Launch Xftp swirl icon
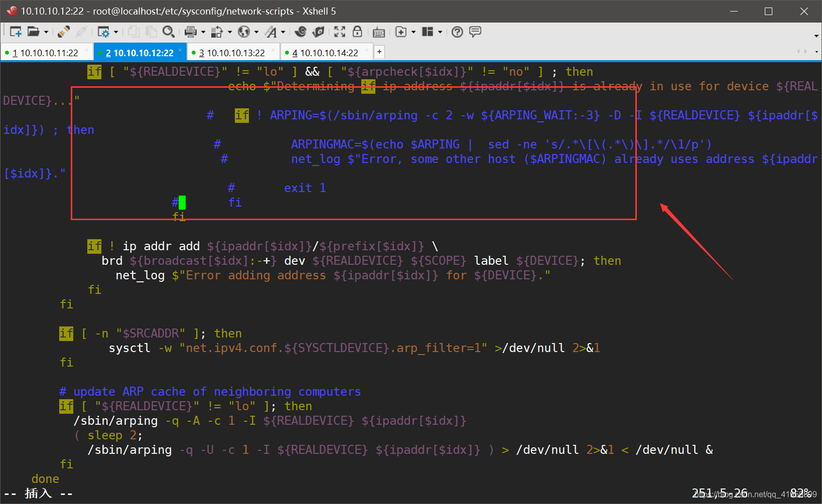The width and height of the screenshot is (822, 504). tap(301, 32)
